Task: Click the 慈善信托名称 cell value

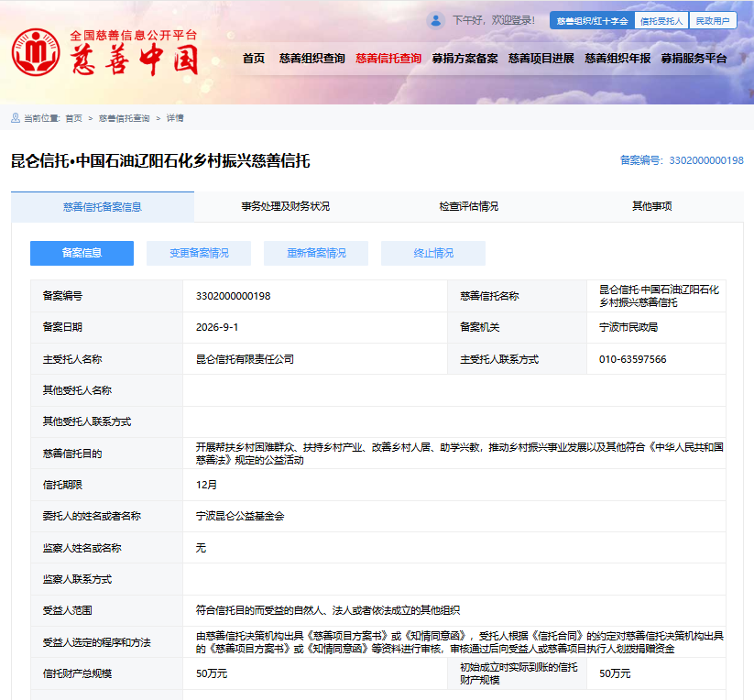Action: point(659,296)
